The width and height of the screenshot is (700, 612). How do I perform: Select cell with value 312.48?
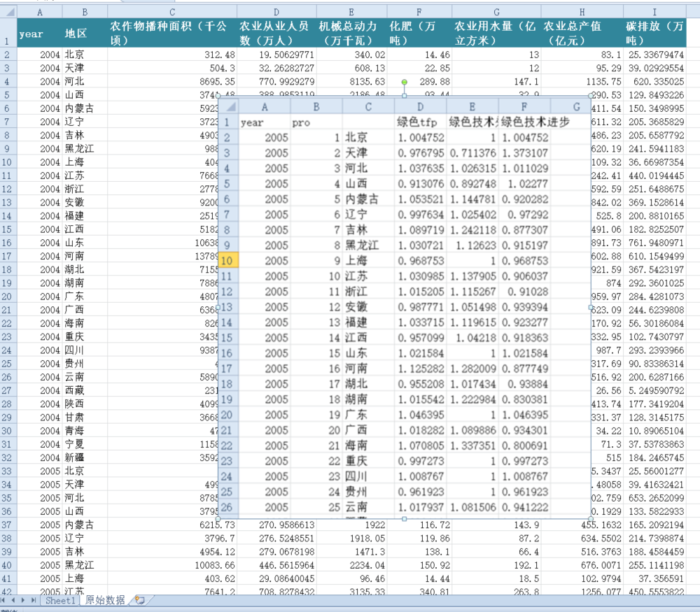tap(172, 55)
